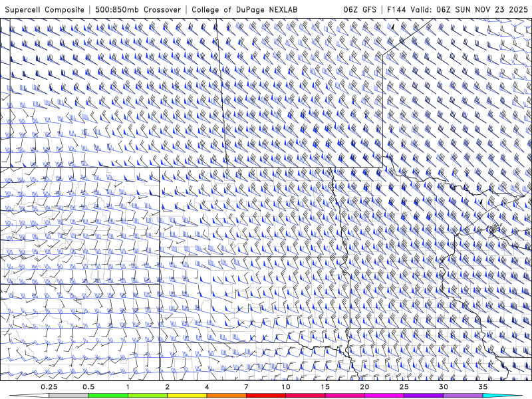The image size is (532, 399).
Task: Click the "30" legend value
Action: [444, 387]
